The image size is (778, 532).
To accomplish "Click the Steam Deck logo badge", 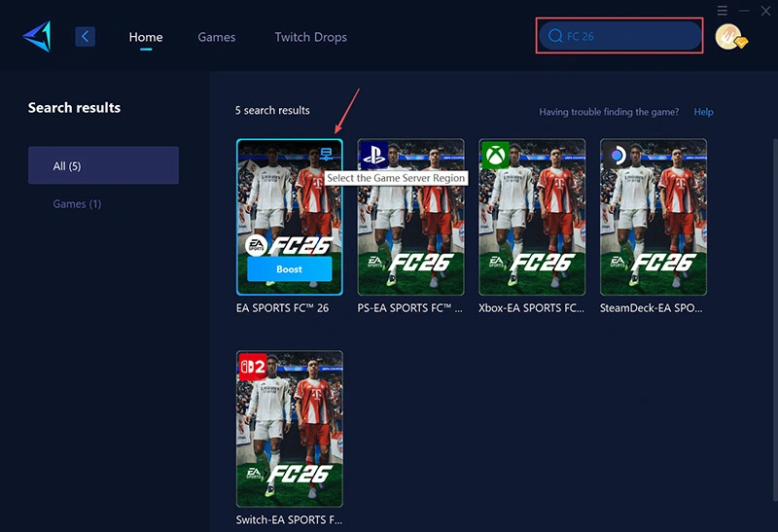I will [x=617, y=156].
